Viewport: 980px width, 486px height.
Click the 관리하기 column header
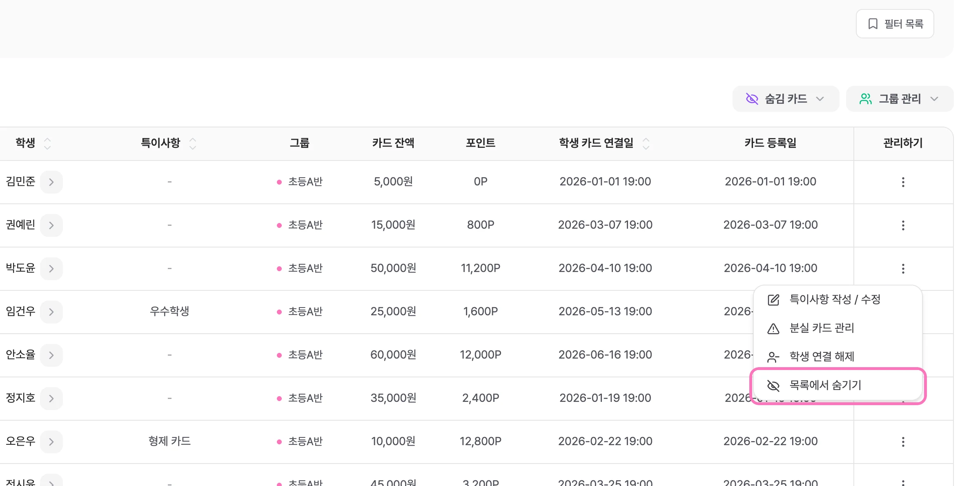click(903, 143)
